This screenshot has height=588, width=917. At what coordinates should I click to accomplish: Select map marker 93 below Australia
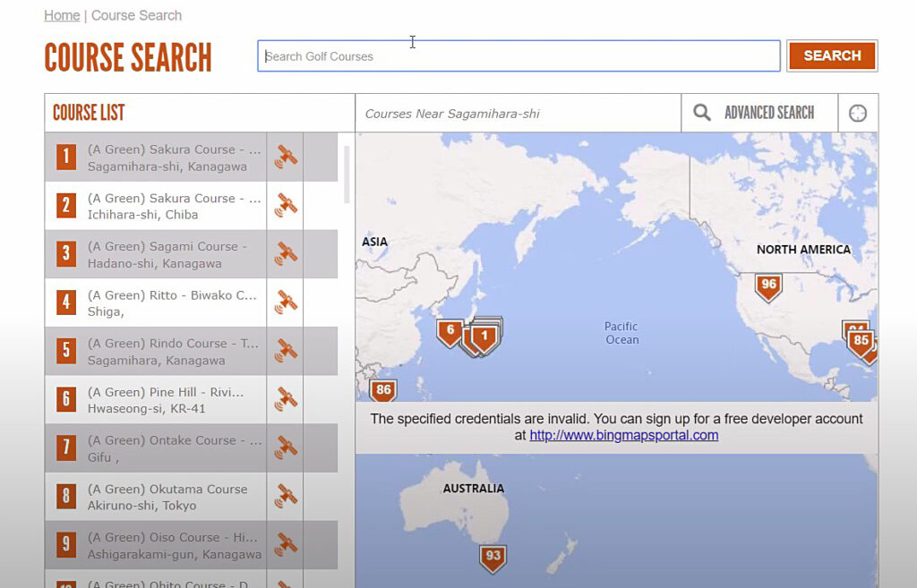[493, 558]
